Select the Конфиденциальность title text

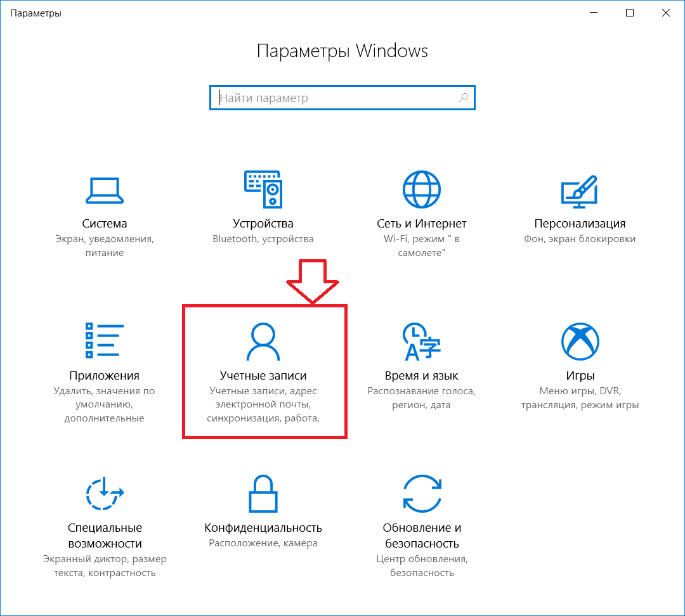point(263,528)
